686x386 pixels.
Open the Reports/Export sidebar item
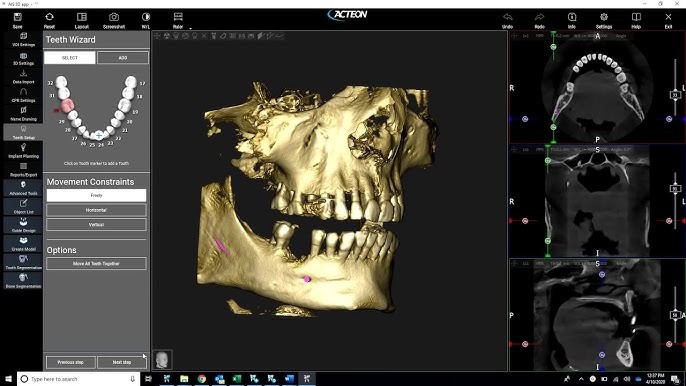point(23,169)
